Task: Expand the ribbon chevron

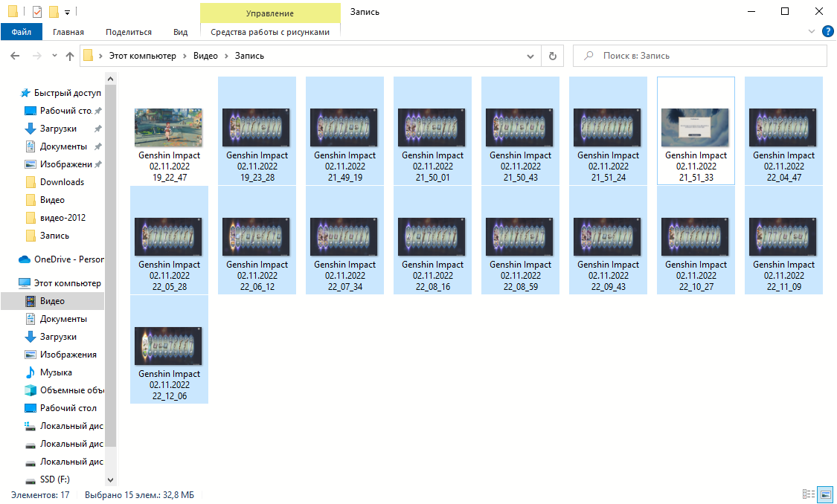Action: pos(812,31)
